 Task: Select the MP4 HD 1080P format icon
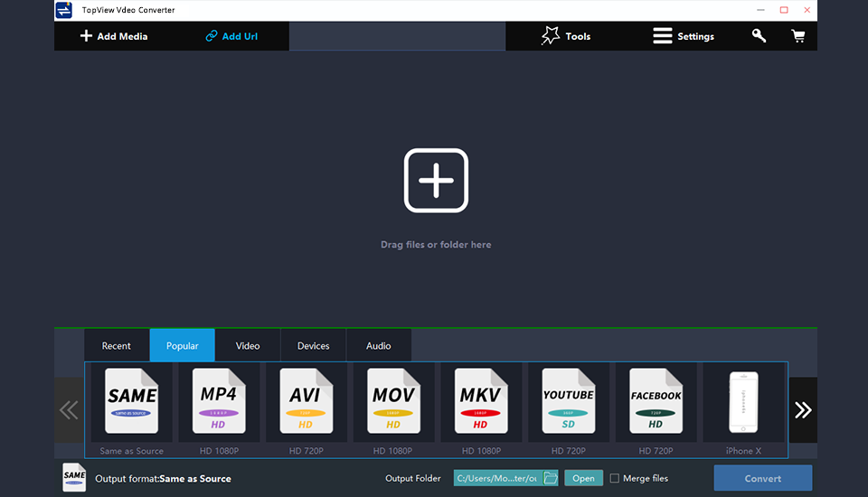(x=219, y=402)
